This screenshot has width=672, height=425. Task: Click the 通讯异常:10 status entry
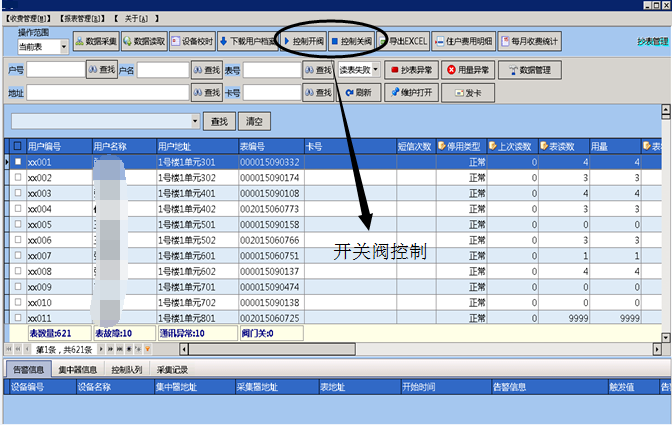[x=198, y=333]
